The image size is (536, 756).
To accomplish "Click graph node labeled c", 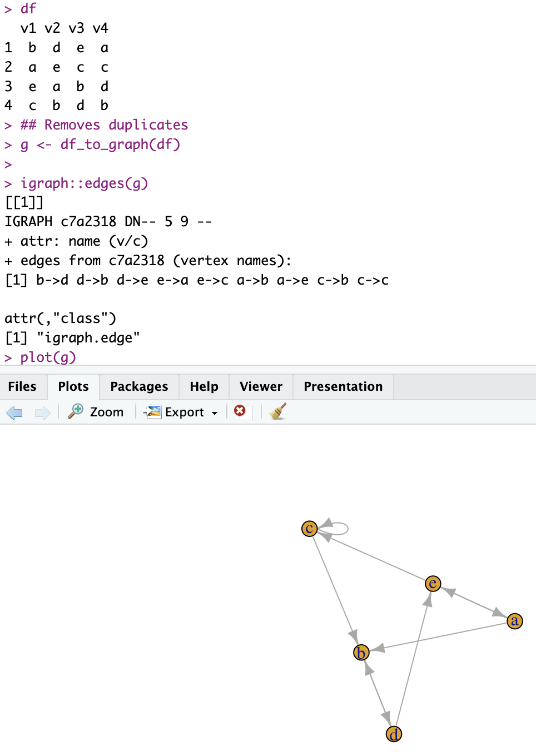I will click(309, 528).
